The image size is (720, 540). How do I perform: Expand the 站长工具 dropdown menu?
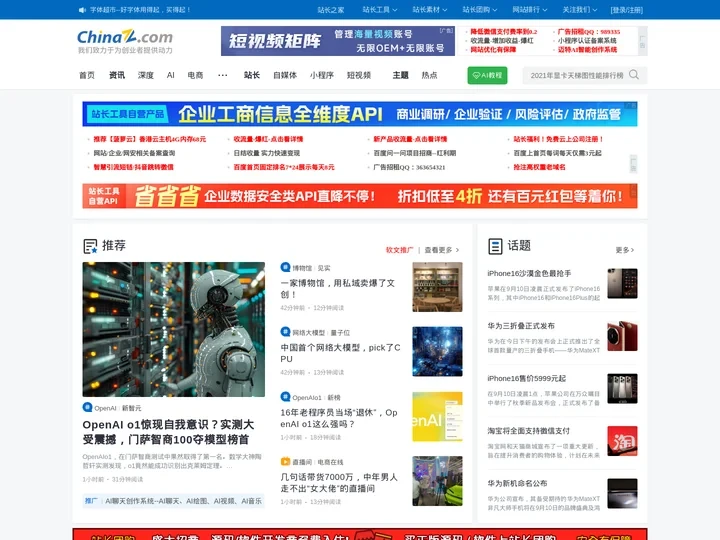[380, 10]
